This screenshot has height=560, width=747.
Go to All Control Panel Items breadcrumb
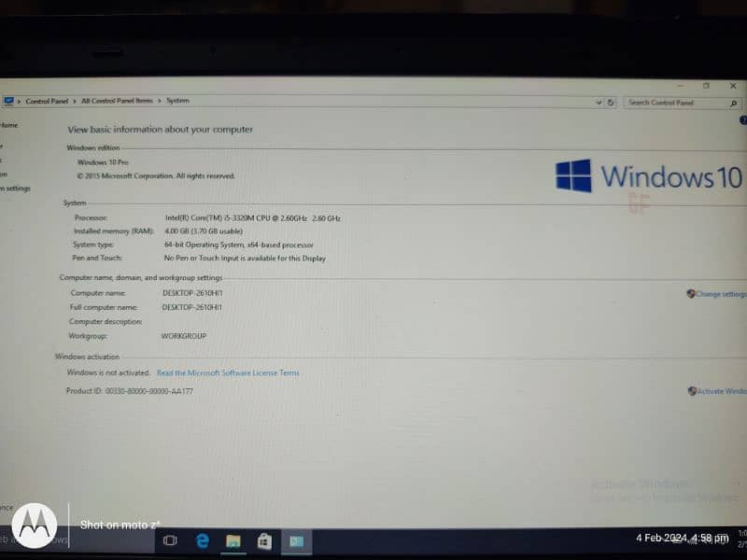click(117, 101)
